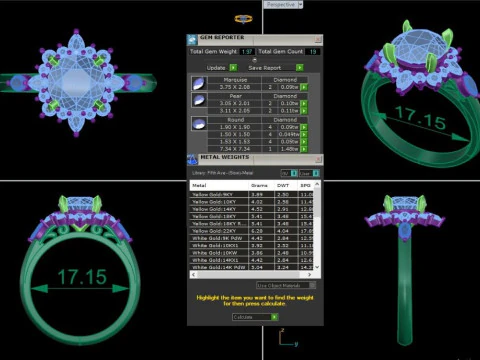Select the Yellow Gold:9KY row
Viewport: 480px width, 360px height.
pos(252,194)
